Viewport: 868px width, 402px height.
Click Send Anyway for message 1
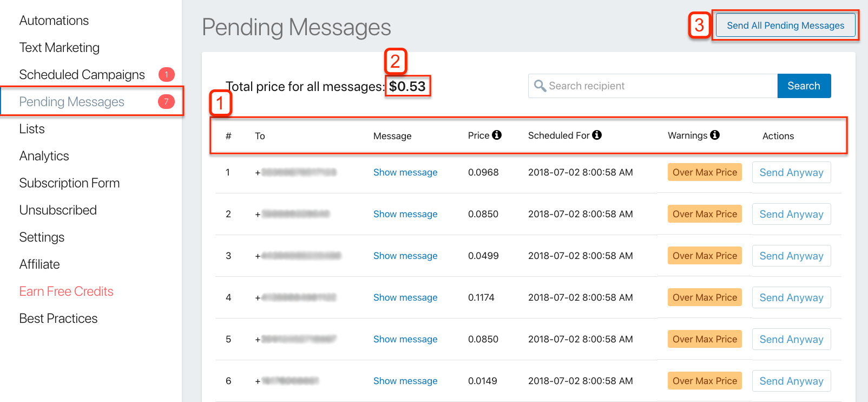[x=791, y=172]
